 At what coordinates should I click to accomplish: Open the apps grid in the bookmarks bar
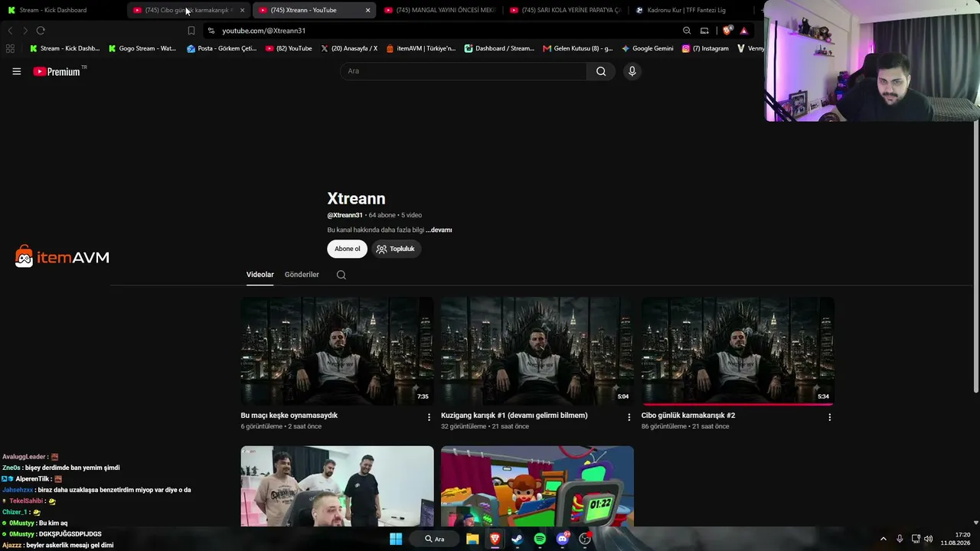pyautogui.click(x=10, y=48)
